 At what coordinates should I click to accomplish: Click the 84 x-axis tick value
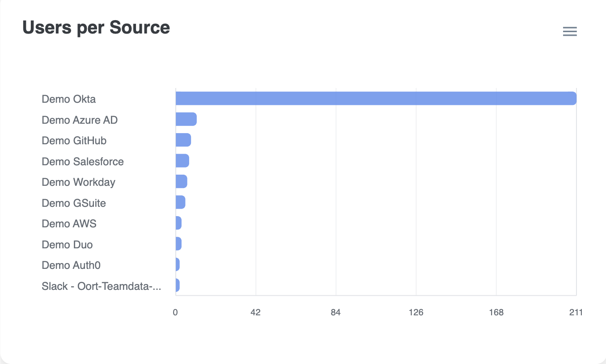(336, 313)
